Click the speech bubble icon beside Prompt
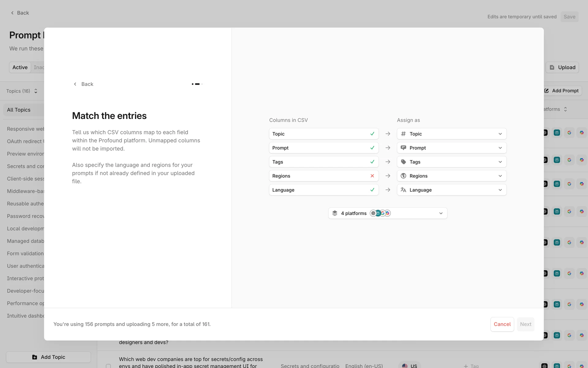 [x=403, y=148]
